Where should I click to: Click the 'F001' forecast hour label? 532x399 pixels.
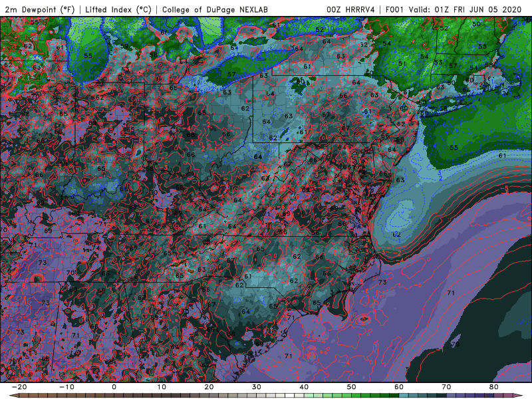(395, 9)
